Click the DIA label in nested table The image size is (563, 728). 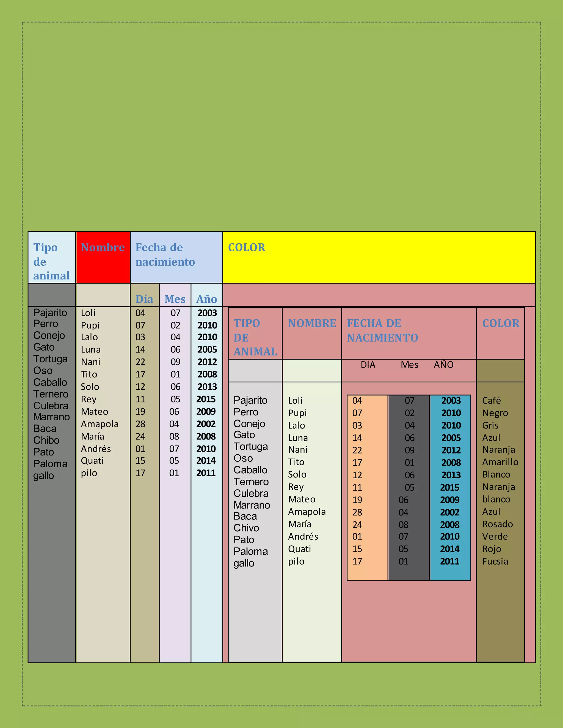(368, 364)
